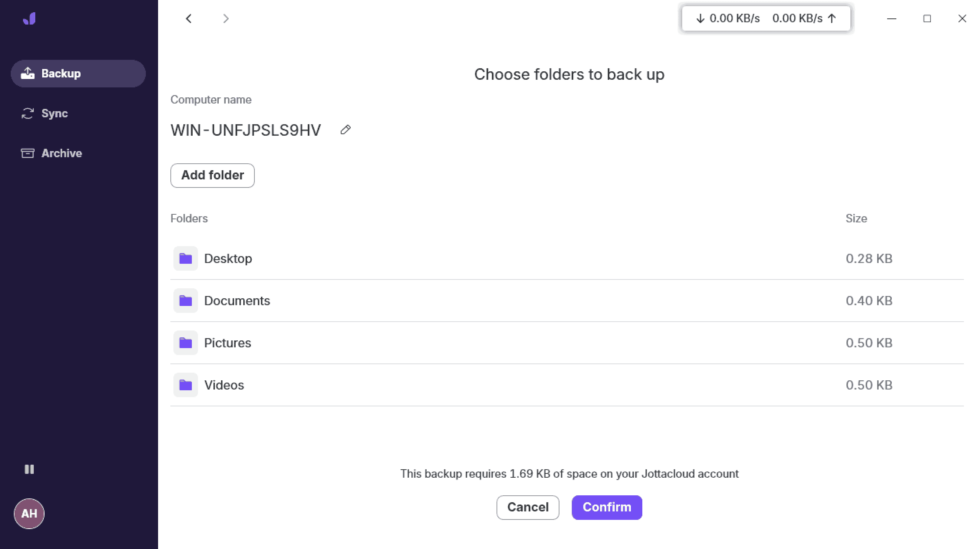Confirm the backup folder selection
980x549 pixels.
[x=607, y=508]
